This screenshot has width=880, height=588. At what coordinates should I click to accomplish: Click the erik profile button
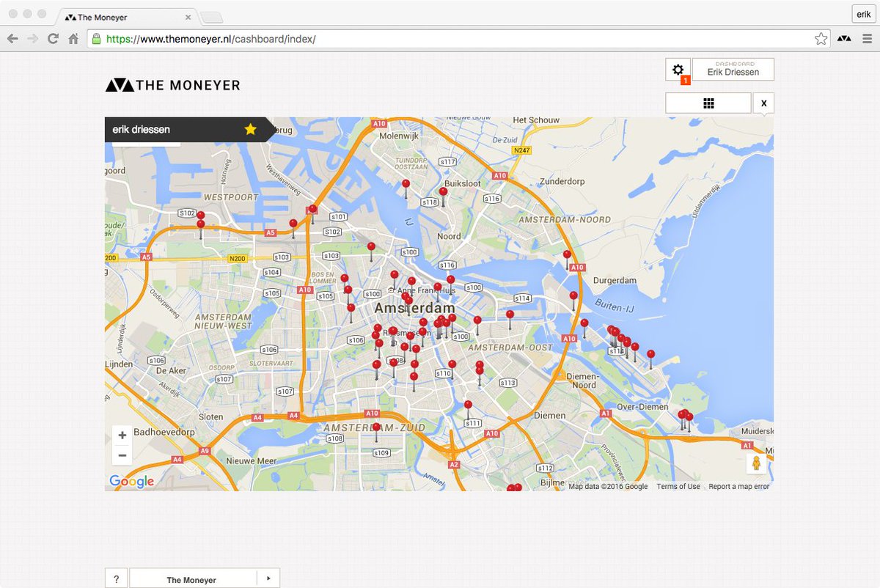[863, 14]
